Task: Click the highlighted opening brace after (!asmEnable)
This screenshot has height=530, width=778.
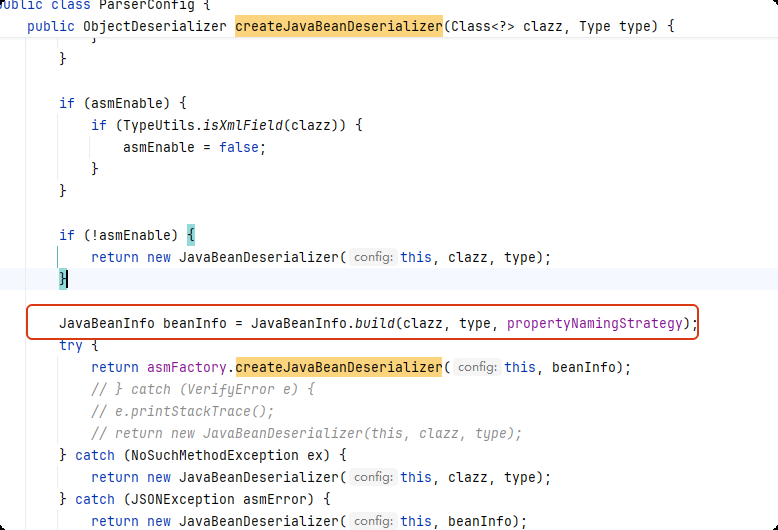Action: [x=191, y=235]
